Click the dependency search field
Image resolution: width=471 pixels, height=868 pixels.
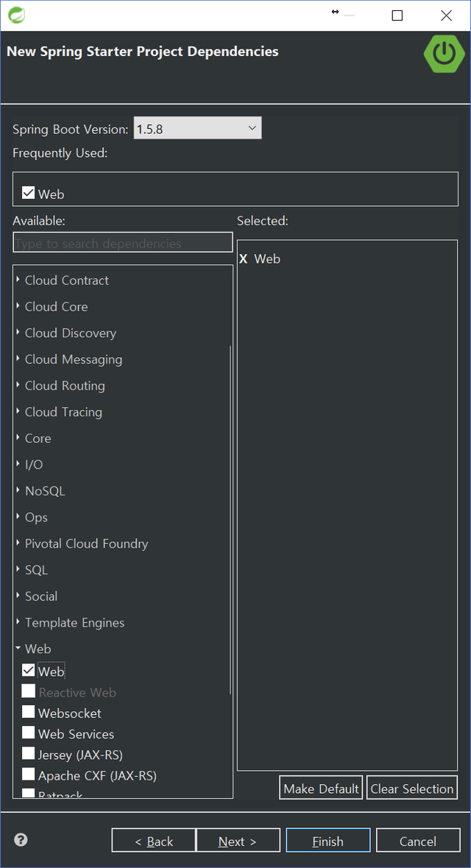(x=122, y=243)
